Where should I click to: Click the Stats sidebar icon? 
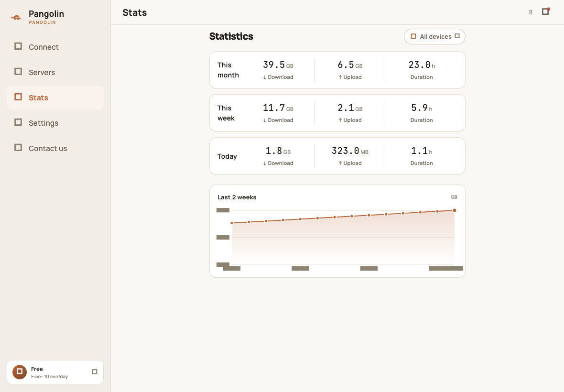coord(18,97)
